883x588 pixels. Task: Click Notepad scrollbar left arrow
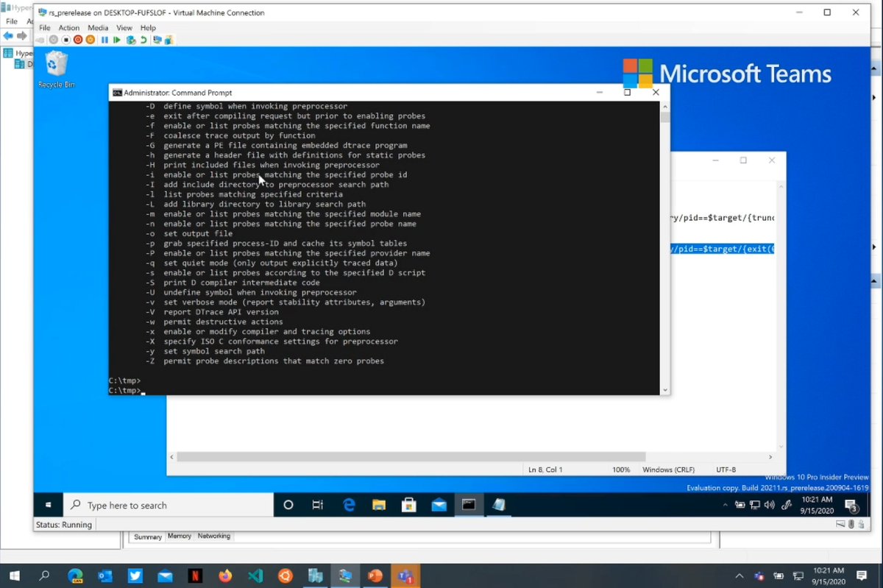171,457
